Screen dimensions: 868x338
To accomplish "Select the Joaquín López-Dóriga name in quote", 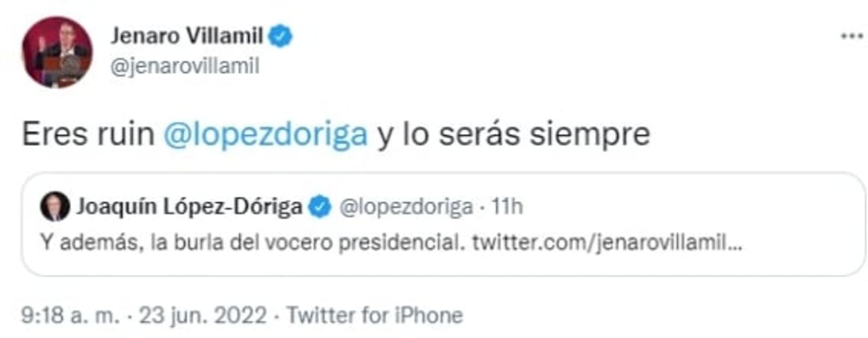I will tap(189, 207).
